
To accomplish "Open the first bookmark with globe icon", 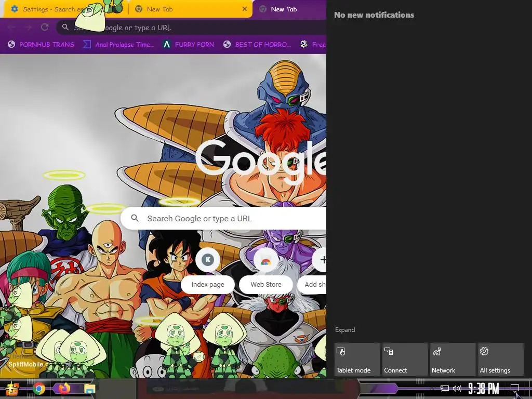I will (41, 45).
